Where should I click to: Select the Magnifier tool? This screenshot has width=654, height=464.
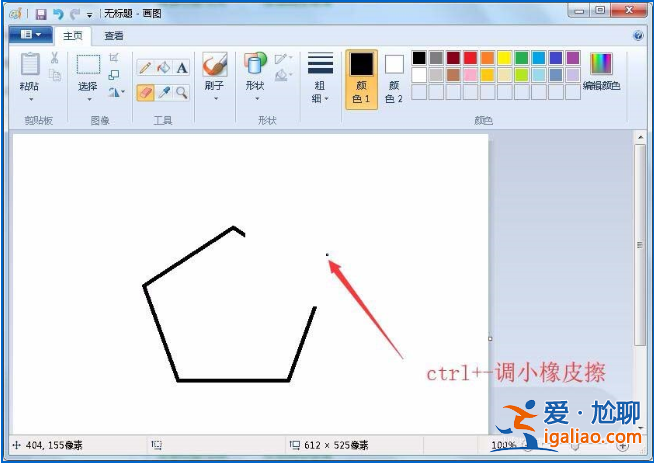181,93
